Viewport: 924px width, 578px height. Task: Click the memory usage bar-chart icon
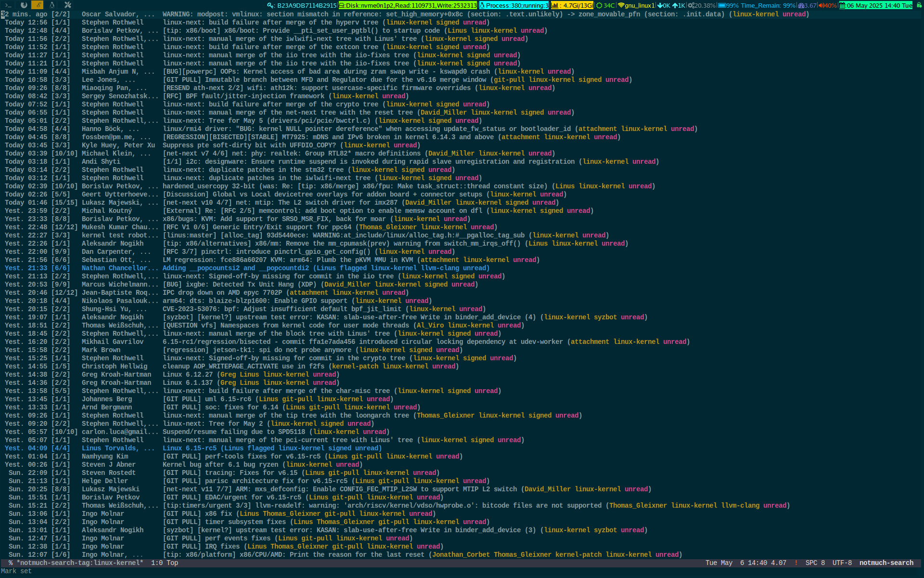[x=555, y=6]
